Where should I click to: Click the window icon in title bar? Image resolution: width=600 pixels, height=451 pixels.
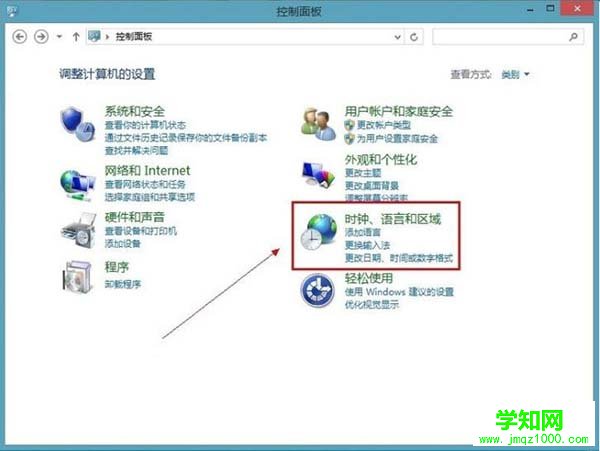tap(12, 11)
